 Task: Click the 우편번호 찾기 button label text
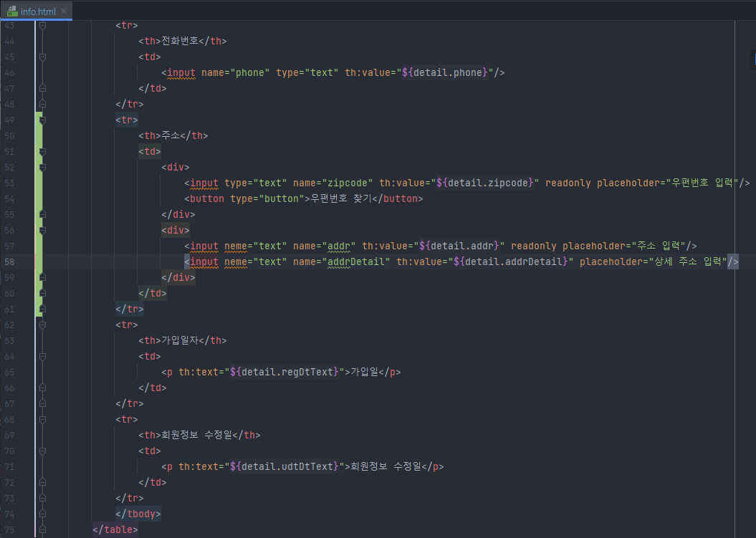coord(341,198)
